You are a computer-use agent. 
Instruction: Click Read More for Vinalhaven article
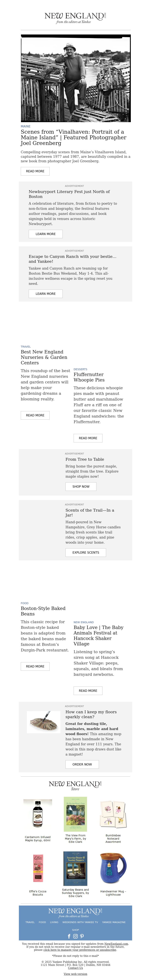[x=35, y=171]
